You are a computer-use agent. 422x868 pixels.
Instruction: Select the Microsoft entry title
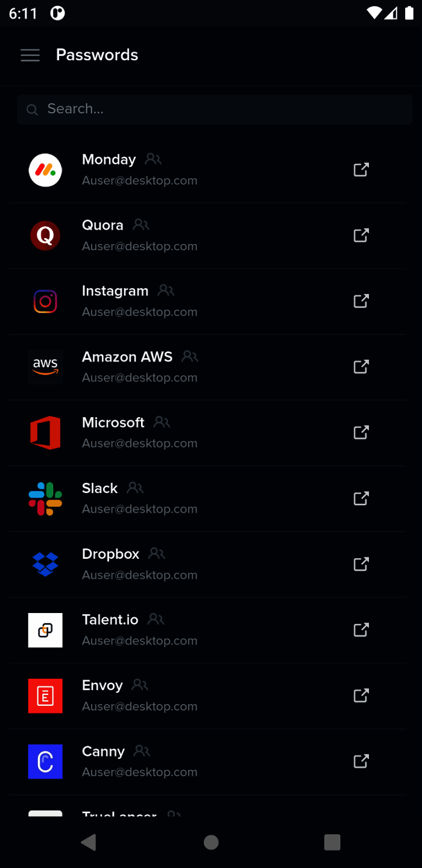113,423
